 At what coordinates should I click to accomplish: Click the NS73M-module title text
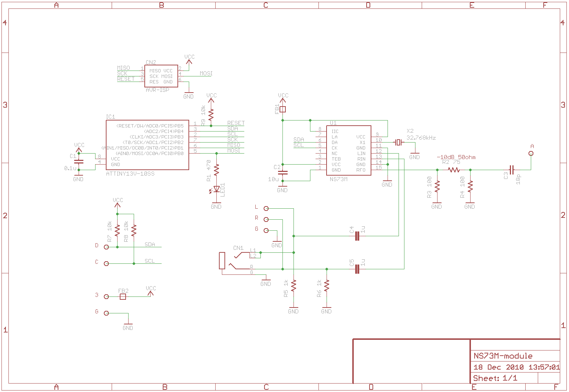click(x=503, y=356)
